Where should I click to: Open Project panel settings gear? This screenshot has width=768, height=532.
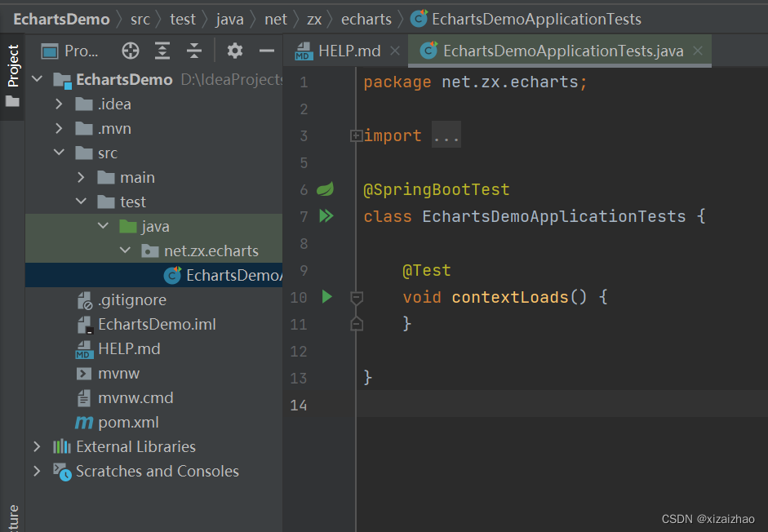pos(234,51)
